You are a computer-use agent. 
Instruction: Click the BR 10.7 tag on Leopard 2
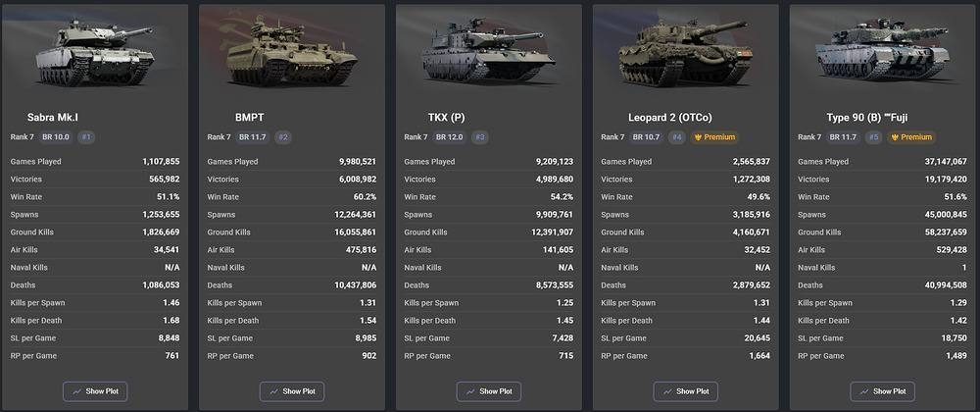pyautogui.click(x=647, y=137)
